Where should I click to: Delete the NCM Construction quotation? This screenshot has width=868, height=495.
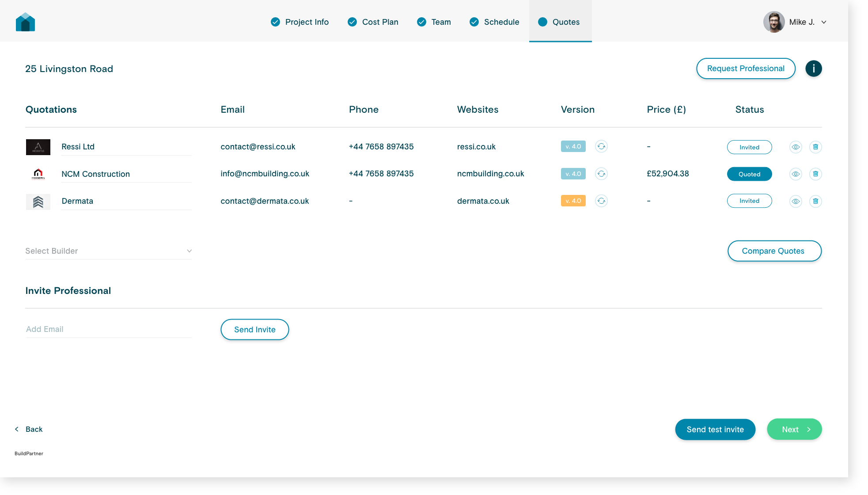click(815, 174)
